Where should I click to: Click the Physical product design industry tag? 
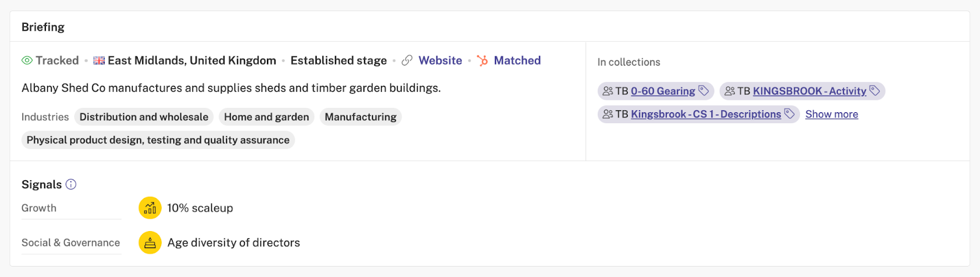click(x=158, y=140)
